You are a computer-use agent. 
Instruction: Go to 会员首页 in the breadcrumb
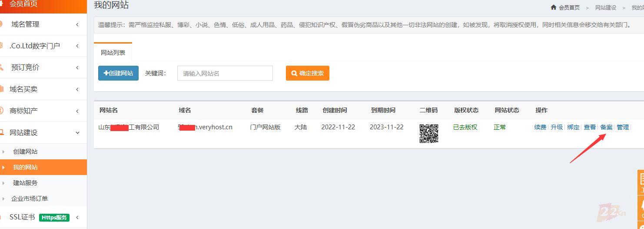pos(569,7)
